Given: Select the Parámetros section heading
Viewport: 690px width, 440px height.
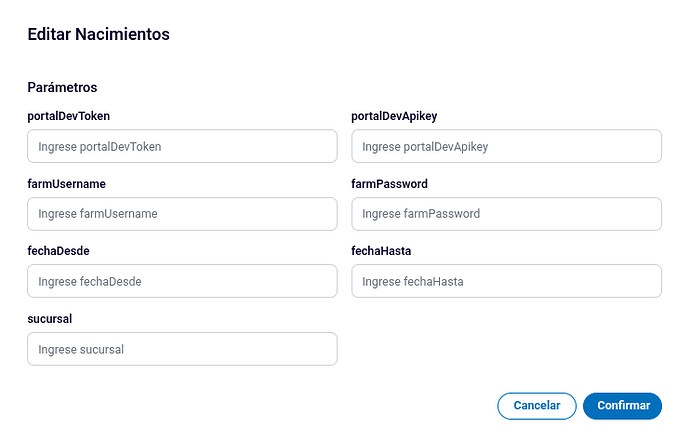Looking at the screenshot, I should tap(62, 87).
